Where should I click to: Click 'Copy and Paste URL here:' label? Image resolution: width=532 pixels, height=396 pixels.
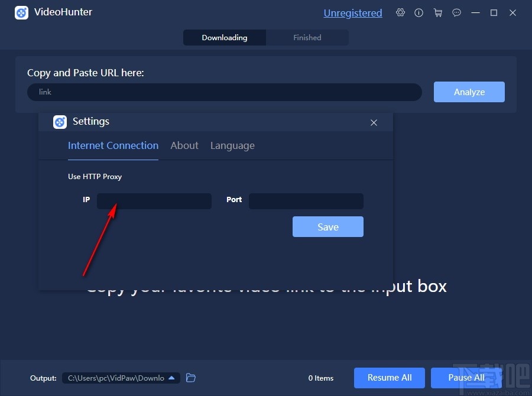click(86, 73)
